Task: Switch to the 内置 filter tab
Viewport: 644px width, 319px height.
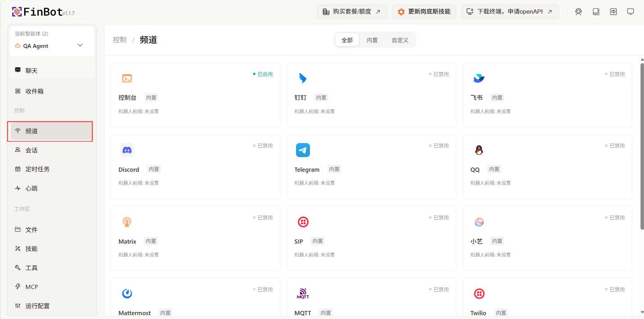Action: (x=372, y=40)
